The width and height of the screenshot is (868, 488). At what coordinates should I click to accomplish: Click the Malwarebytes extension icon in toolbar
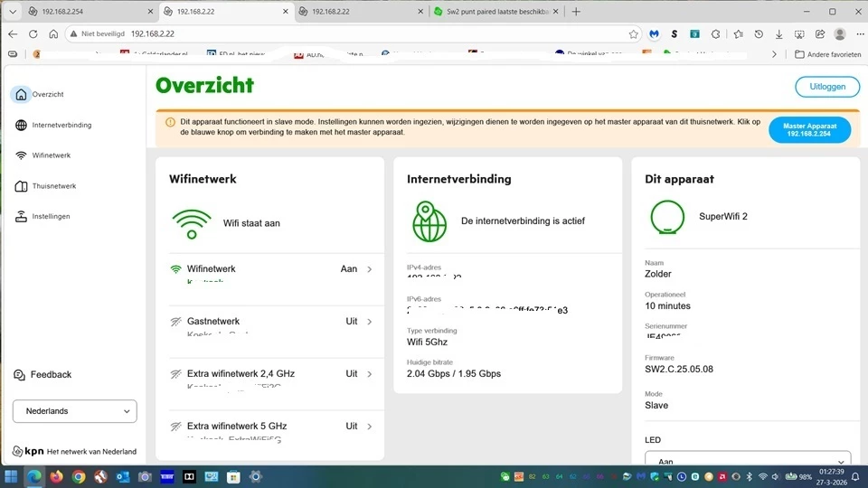tap(655, 34)
